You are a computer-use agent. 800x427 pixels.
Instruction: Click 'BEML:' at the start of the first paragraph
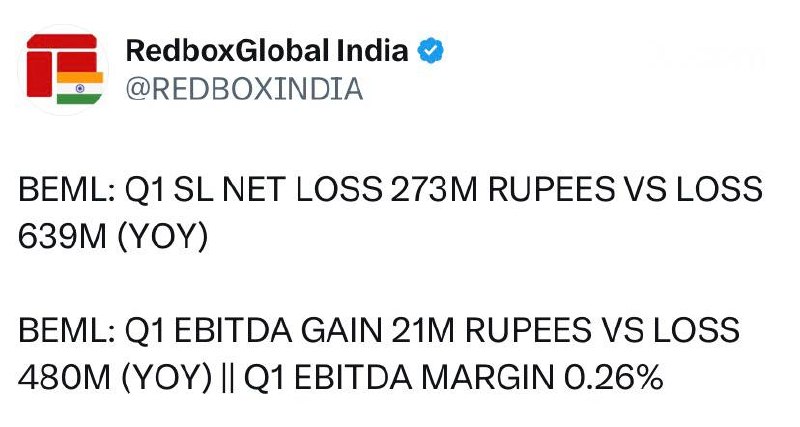67,189
